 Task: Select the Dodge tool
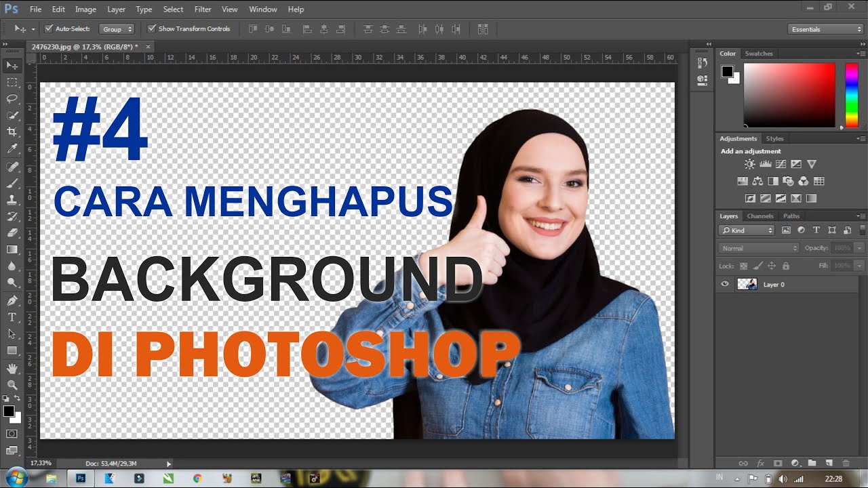(x=12, y=283)
